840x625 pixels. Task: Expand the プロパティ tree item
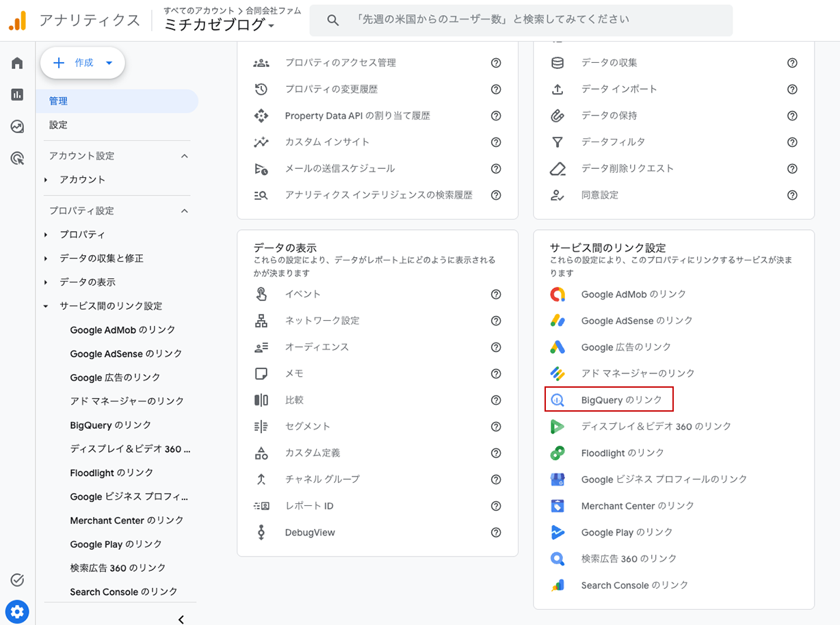(46, 235)
